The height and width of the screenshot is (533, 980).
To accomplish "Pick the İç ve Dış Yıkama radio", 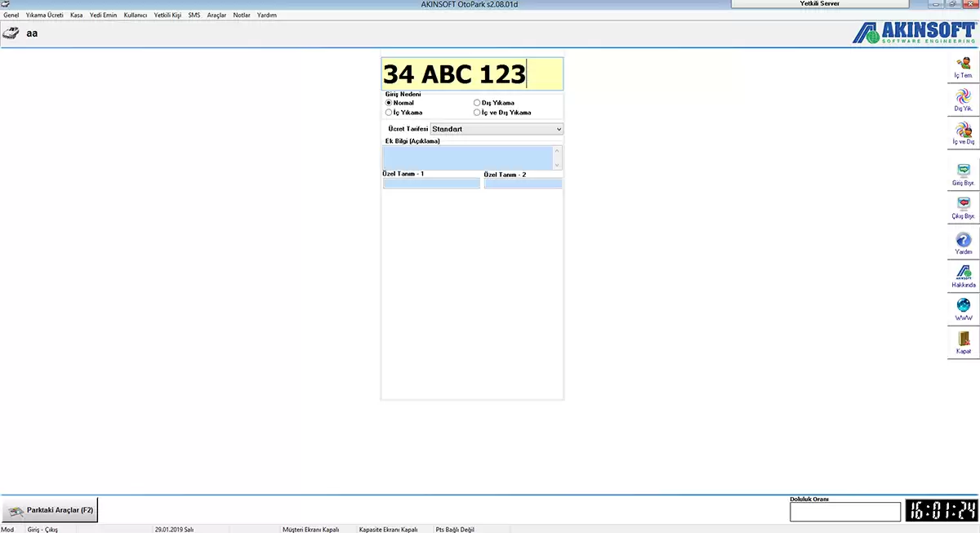I will coord(477,113).
